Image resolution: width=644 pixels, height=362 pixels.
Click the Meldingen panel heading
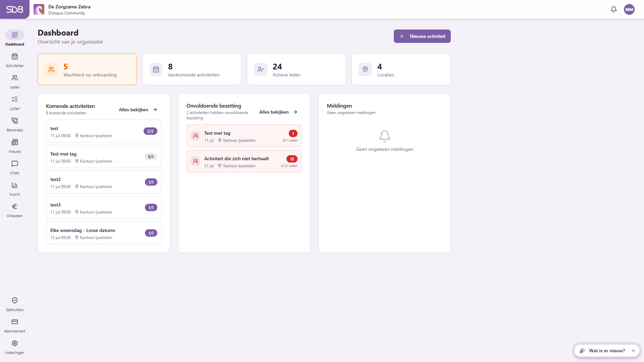point(339,106)
